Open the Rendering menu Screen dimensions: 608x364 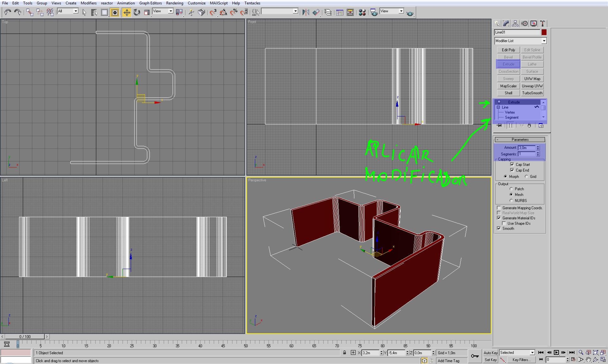[x=174, y=3]
